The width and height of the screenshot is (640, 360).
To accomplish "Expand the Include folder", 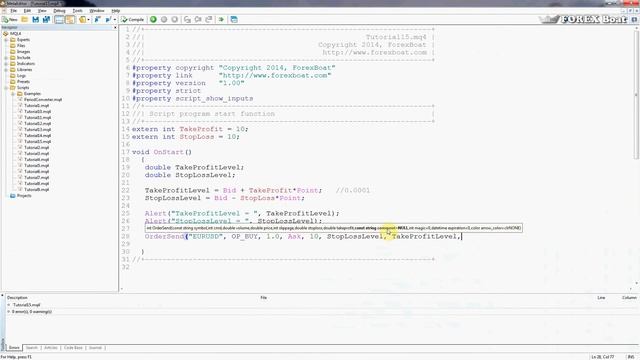I will point(6,58).
